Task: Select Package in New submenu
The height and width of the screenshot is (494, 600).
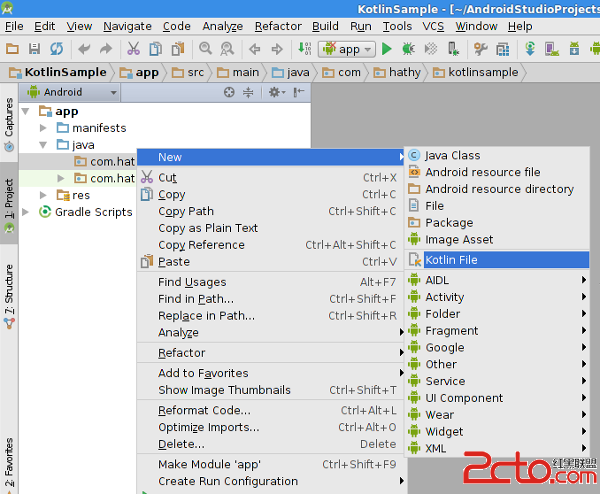Action: point(497,223)
